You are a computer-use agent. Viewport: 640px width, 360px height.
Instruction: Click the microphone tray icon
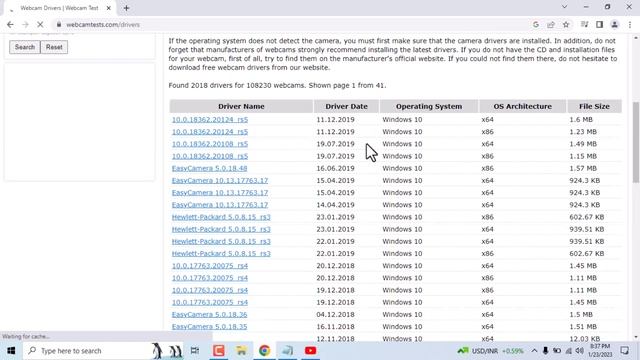(545, 351)
